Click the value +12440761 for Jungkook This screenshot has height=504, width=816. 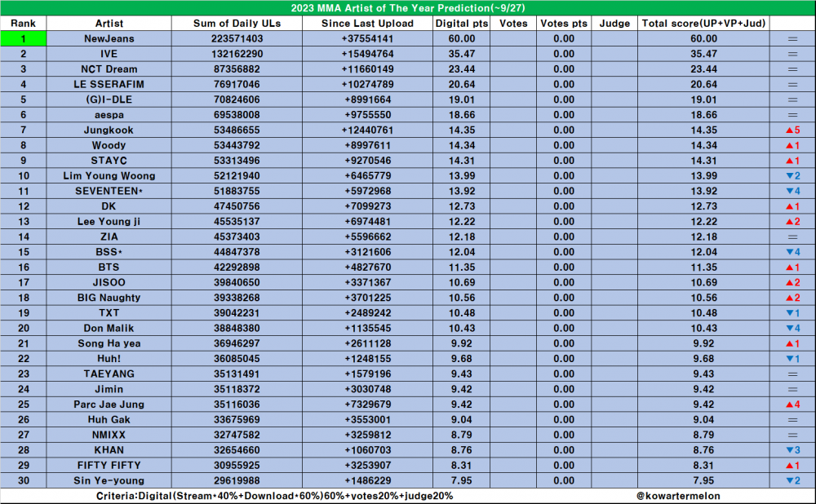[x=367, y=130]
